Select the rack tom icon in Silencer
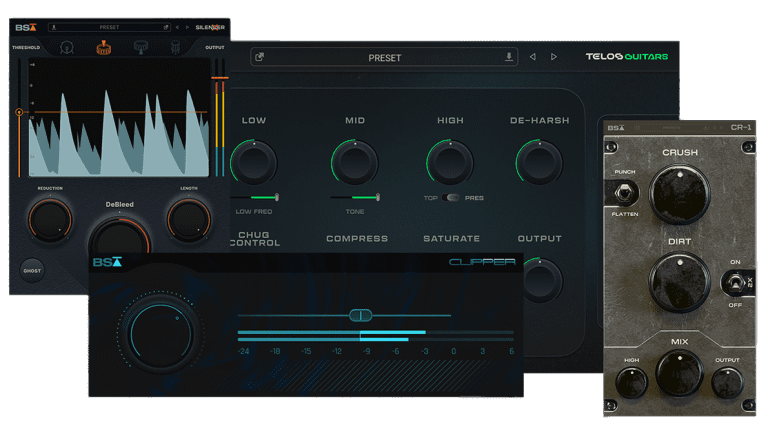Screen dimensions: 768x432 click(x=141, y=48)
